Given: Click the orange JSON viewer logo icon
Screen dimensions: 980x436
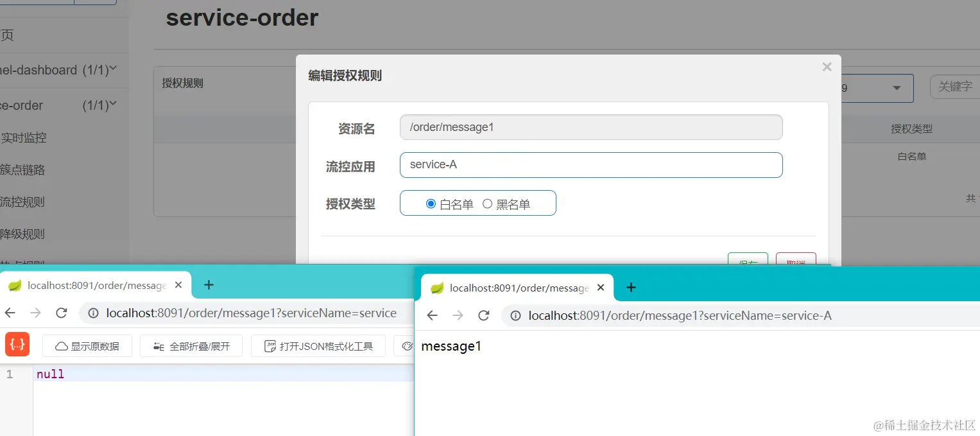Looking at the screenshot, I should pos(17,345).
